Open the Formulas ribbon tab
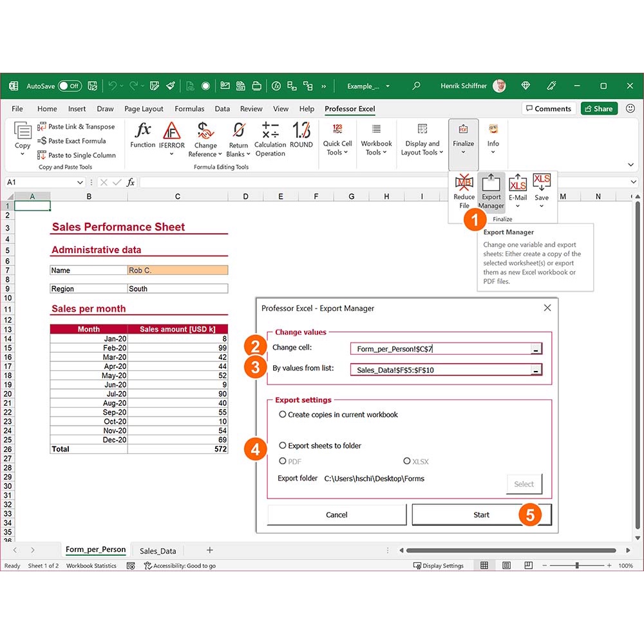The image size is (644, 644). point(189,109)
